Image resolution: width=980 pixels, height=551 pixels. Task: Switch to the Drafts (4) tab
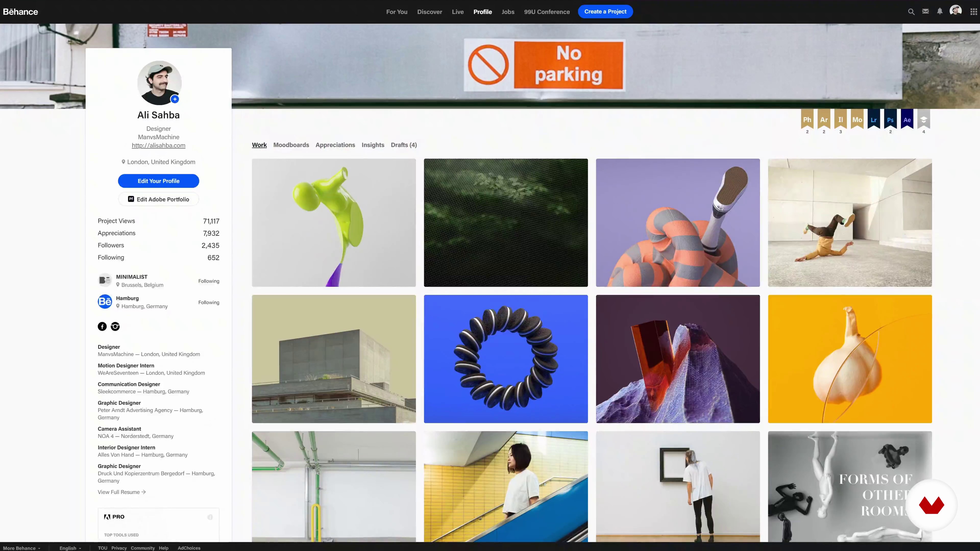click(404, 145)
